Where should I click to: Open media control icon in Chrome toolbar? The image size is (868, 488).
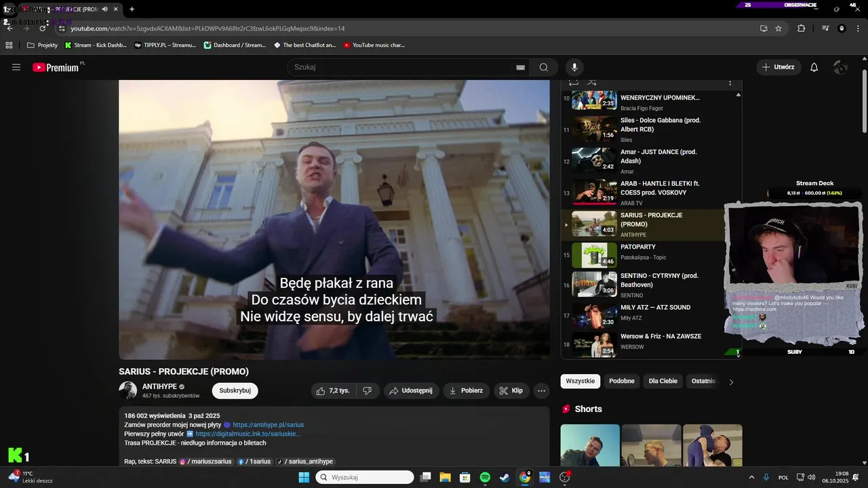click(825, 28)
